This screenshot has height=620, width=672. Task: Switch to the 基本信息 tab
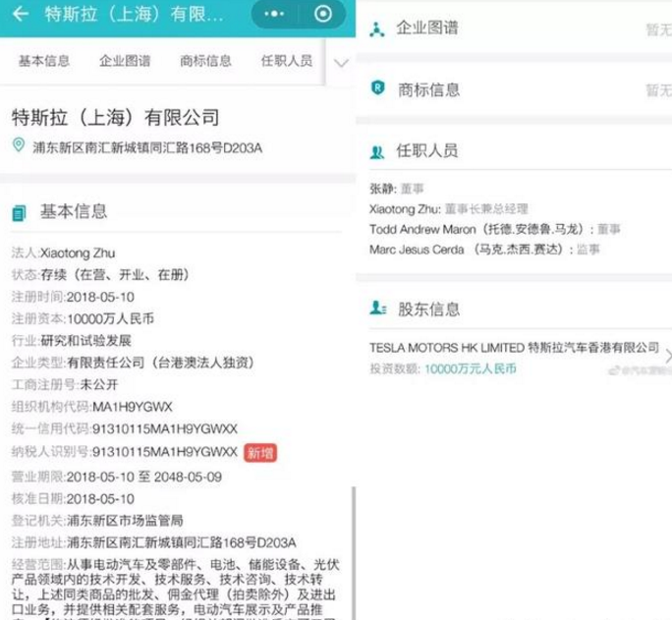pyautogui.click(x=43, y=61)
